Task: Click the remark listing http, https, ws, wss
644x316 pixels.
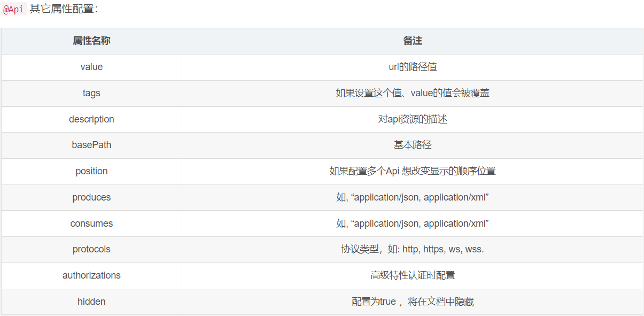Action: coord(412,249)
